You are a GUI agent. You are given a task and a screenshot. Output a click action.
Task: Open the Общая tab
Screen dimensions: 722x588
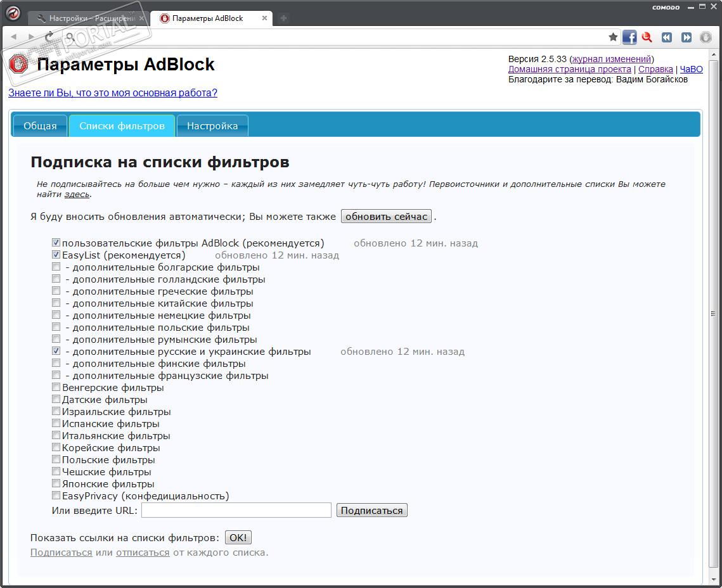click(x=40, y=125)
